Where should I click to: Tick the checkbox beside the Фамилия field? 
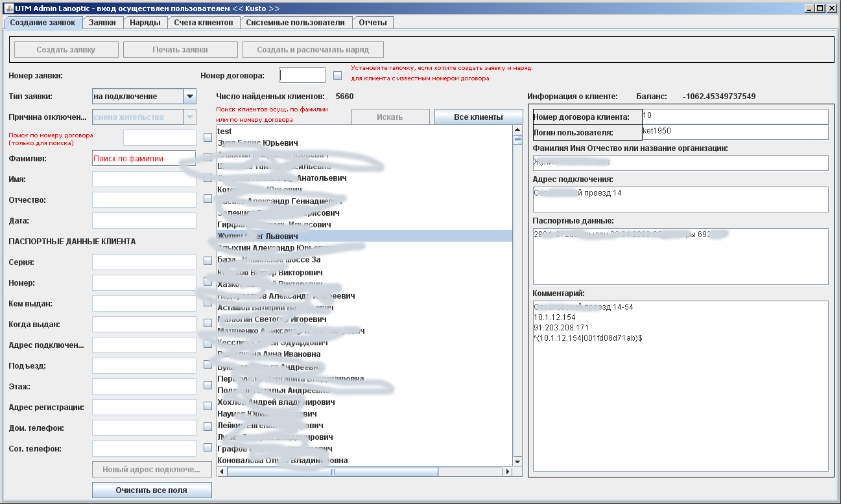207,157
